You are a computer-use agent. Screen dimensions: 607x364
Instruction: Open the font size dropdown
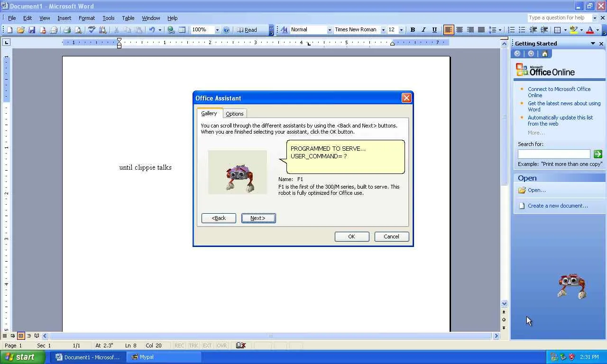[x=401, y=30]
